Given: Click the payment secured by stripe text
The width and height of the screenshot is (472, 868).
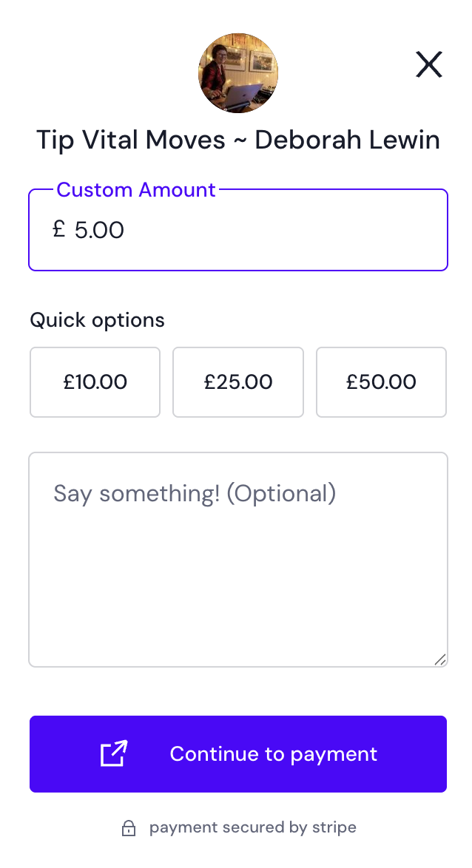Looking at the screenshot, I should click(252, 827).
